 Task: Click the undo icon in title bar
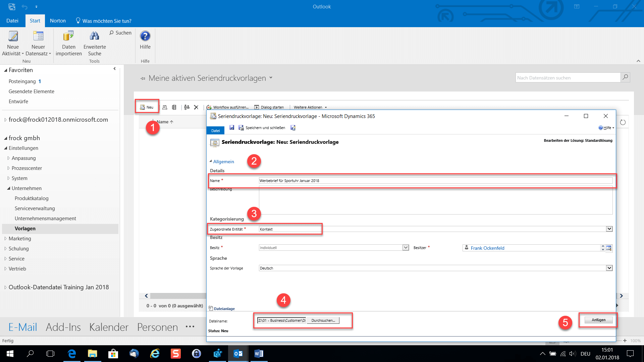coord(24,7)
